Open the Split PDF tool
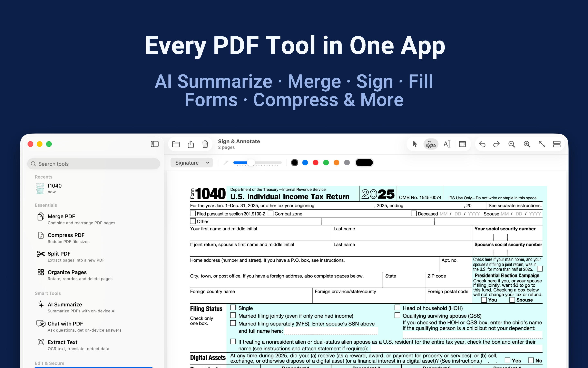This screenshot has height=368, width=588. tap(94, 257)
